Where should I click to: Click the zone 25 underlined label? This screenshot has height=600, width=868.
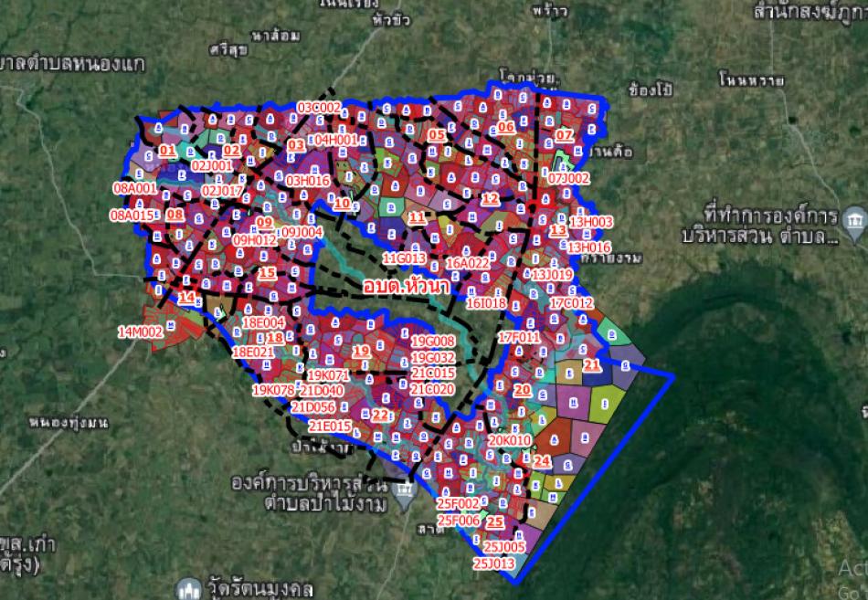point(495,522)
